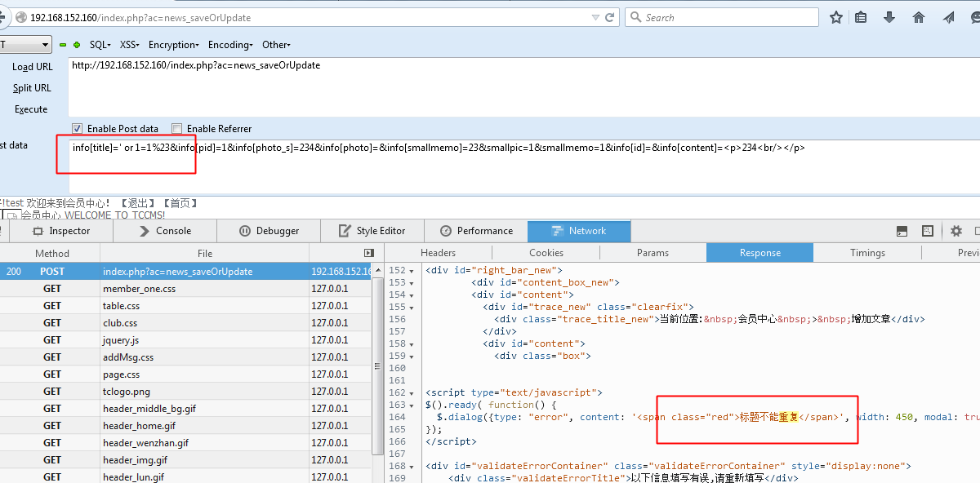Select the tclogo.png request row

[x=186, y=391]
